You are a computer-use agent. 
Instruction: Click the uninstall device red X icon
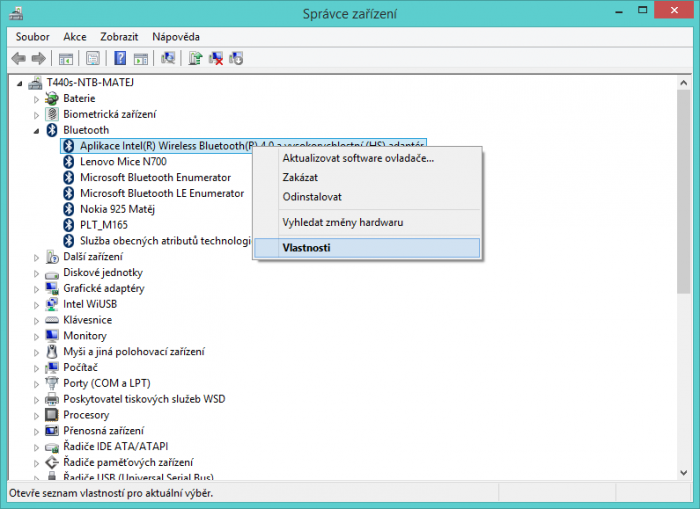click(x=215, y=59)
